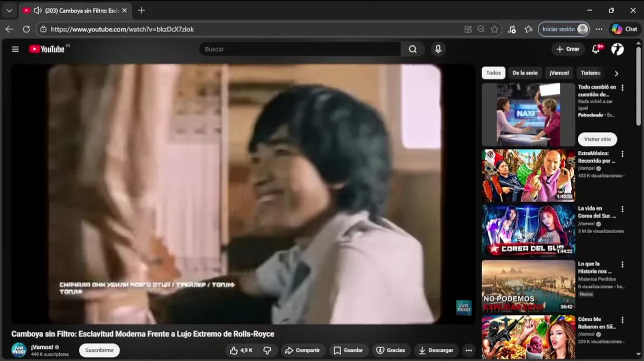Mute the tab via speaker icon

pyautogui.click(x=37, y=11)
